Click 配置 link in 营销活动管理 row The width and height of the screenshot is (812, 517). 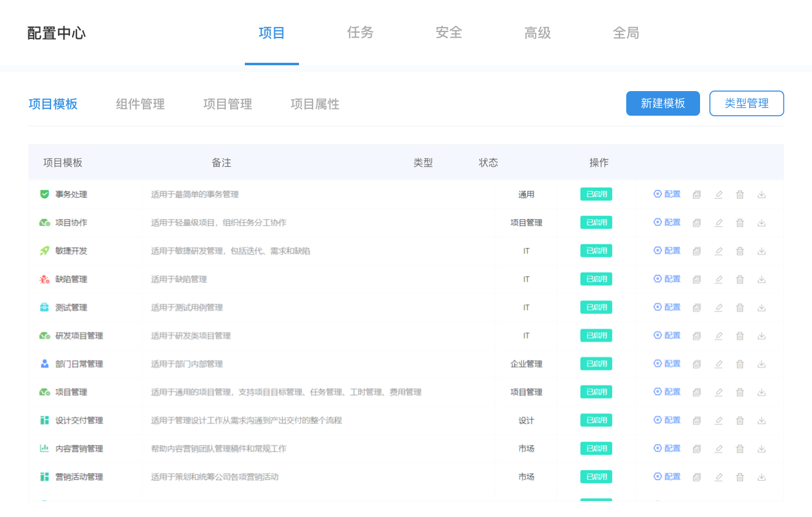[667, 477]
